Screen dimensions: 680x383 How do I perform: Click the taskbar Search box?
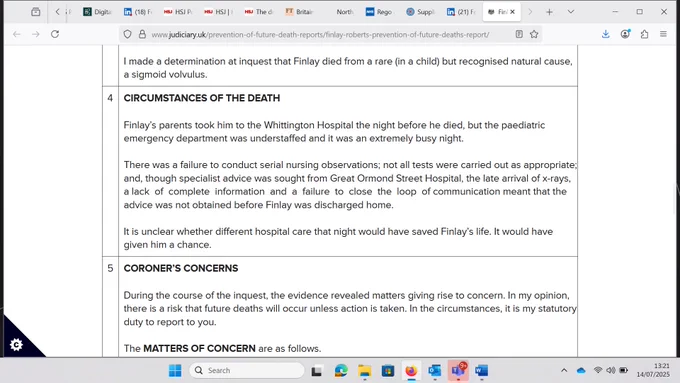tap(247, 371)
